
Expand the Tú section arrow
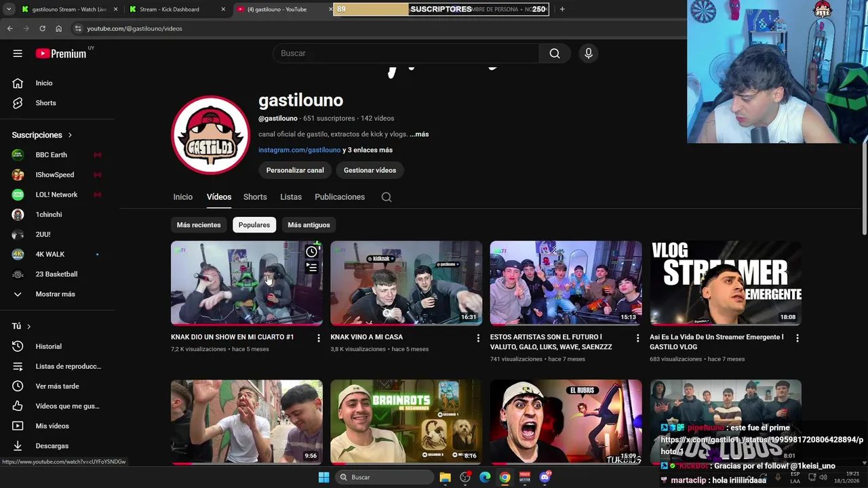tap(28, 327)
